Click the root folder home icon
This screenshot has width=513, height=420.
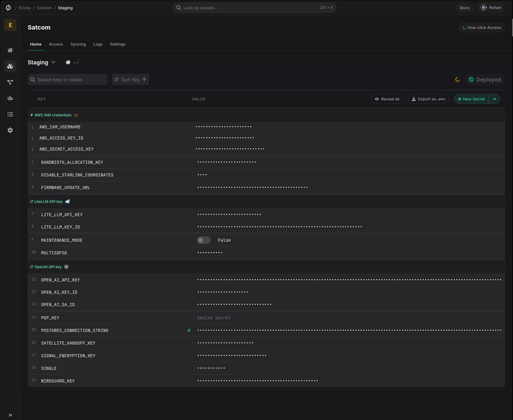68,63
